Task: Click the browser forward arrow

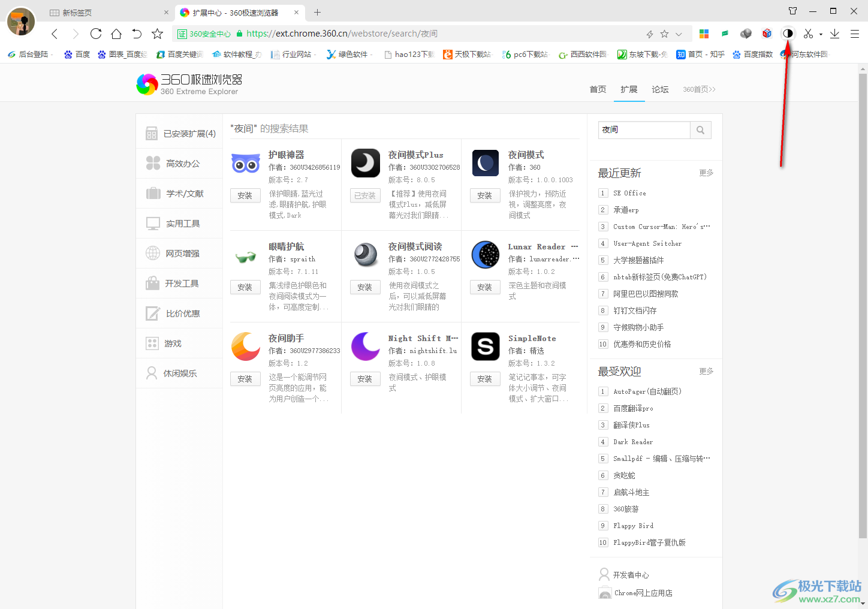Action: coord(76,34)
